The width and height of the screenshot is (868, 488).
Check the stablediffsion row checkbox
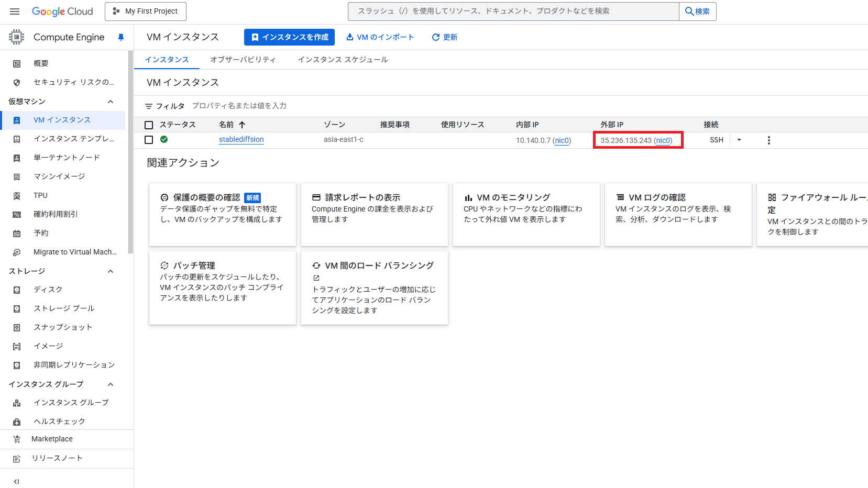(149, 140)
